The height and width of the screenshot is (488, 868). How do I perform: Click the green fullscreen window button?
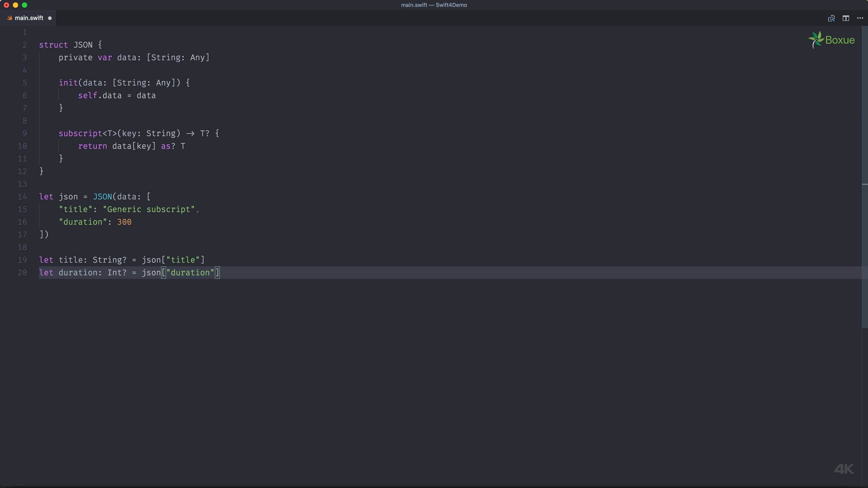(x=25, y=5)
